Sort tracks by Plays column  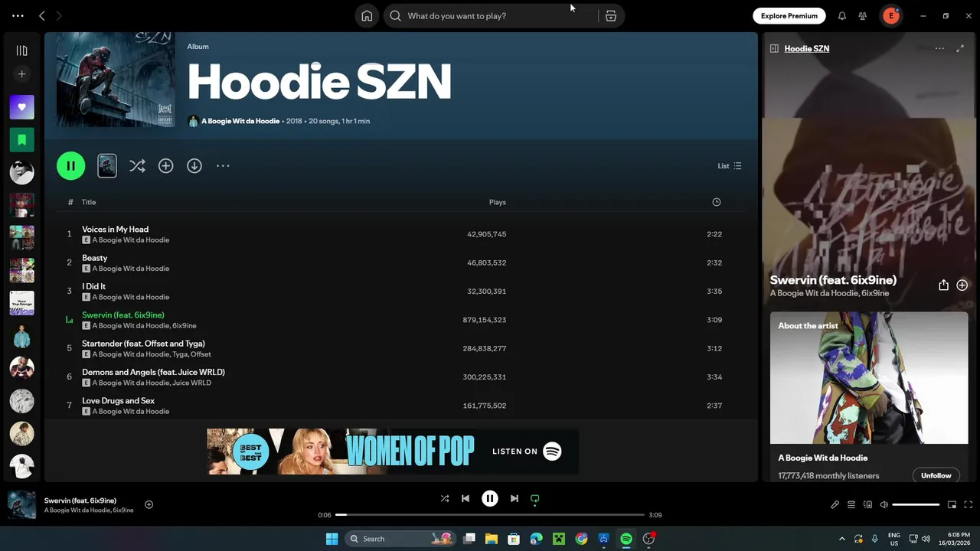pos(498,202)
